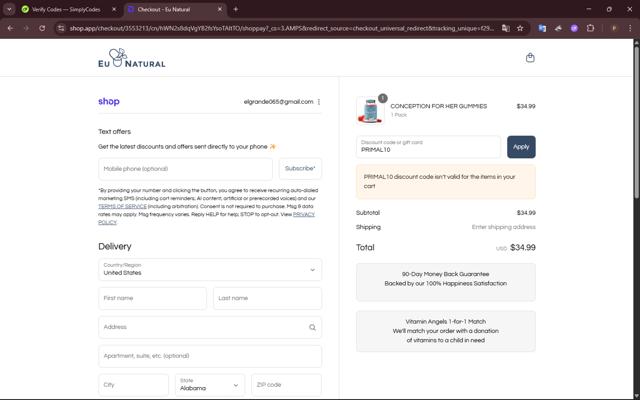Focus the Last name field

pyautogui.click(x=267, y=298)
